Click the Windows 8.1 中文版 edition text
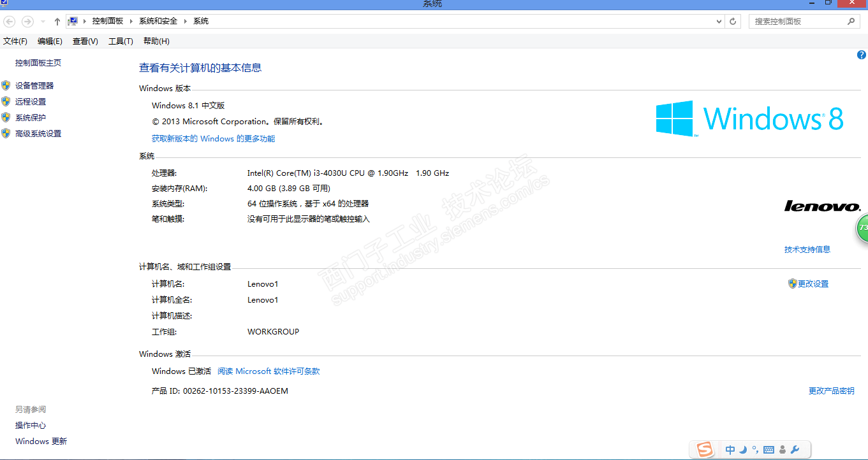The image size is (868, 460). click(188, 105)
